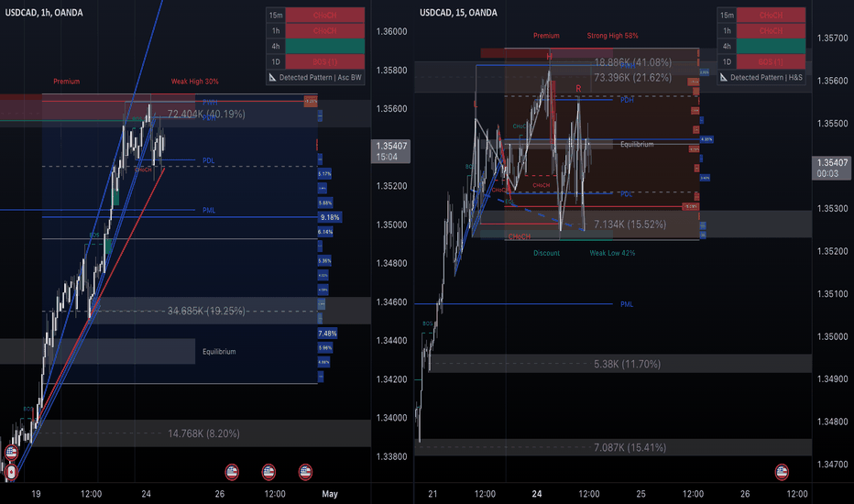The image size is (854, 504).
Task: Select the 15m CHoCH cell in the 15-minute chart table
Action: pyautogui.click(x=771, y=16)
